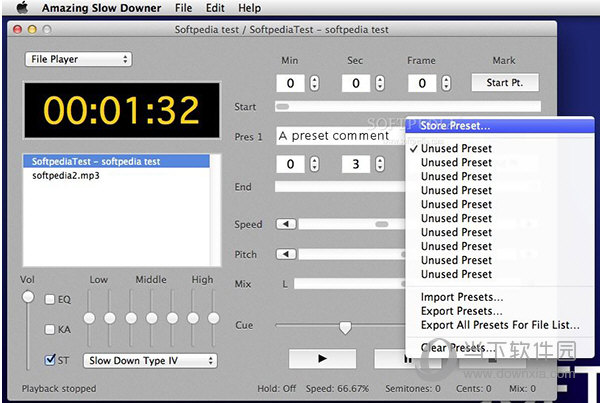The width and height of the screenshot is (600, 403).
Task: Click the last High EQ band knob
Action: pos(214,318)
